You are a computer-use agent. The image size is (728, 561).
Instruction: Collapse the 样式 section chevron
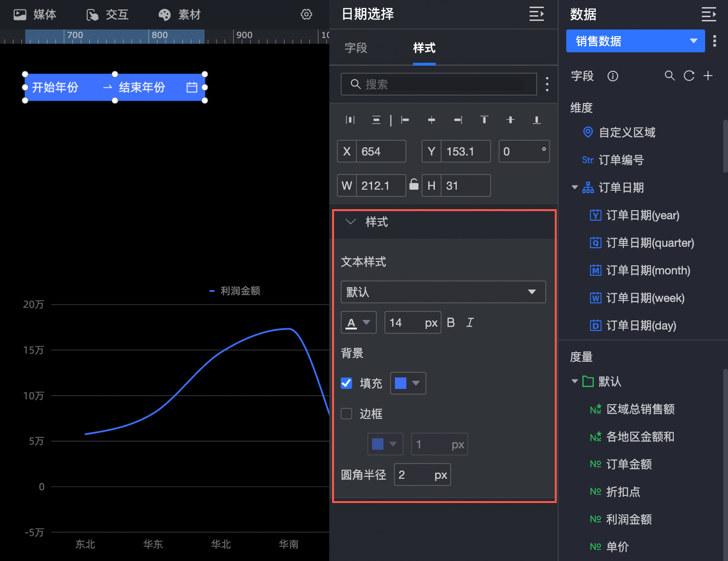(x=351, y=222)
